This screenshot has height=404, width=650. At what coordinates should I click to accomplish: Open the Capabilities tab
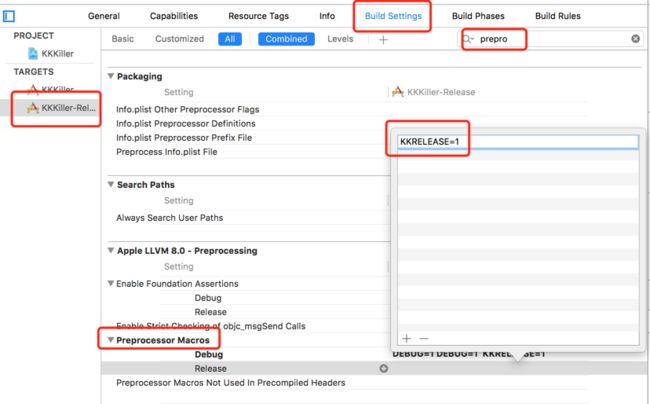coord(174,16)
